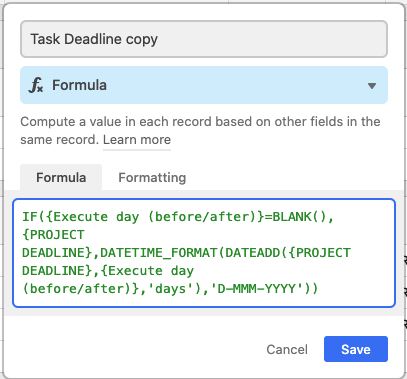The width and height of the screenshot is (407, 379).
Task: Open the Learn more link
Action: click(137, 140)
